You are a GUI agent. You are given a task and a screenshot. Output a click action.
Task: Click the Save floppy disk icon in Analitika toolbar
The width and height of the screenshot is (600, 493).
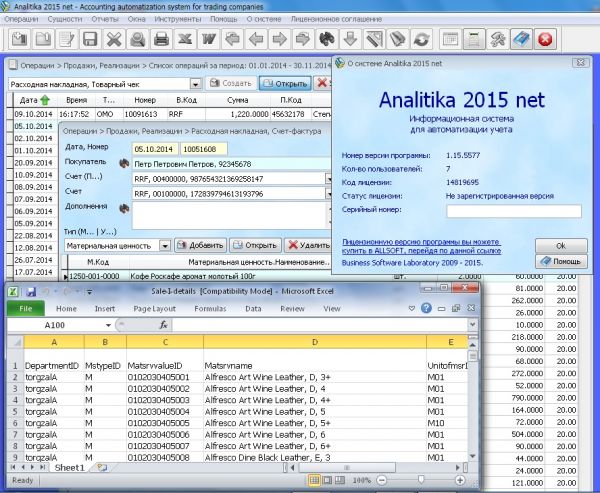click(90, 39)
